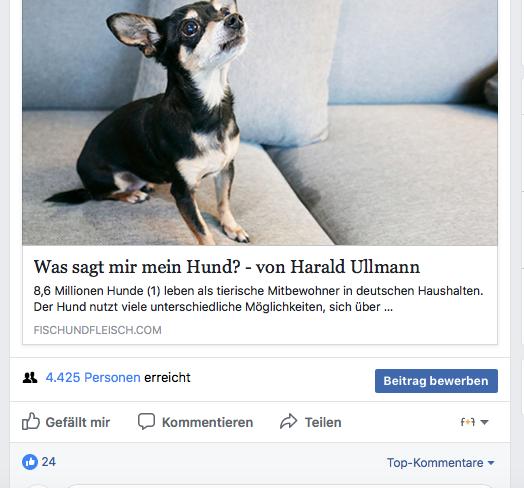Click the Kommentieren label
524x488 pixels.
[208, 422]
